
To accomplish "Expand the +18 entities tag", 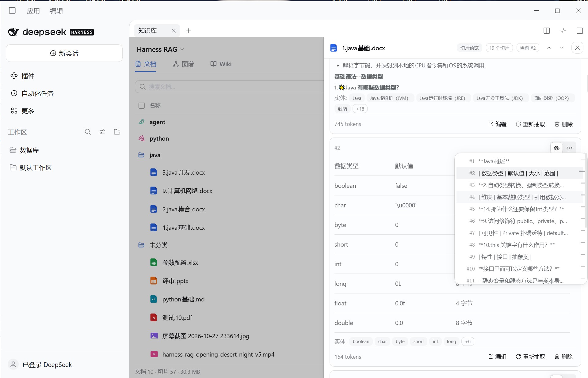I will 360,109.
